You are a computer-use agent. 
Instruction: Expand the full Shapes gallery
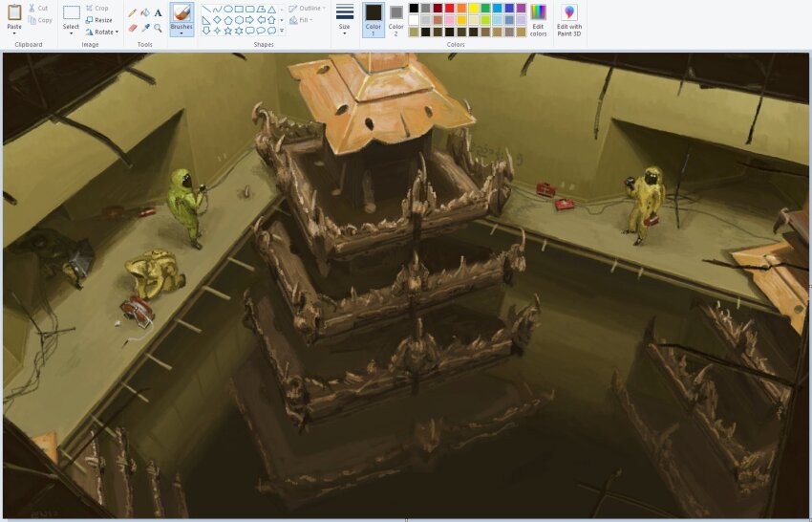tap(282, 31)
